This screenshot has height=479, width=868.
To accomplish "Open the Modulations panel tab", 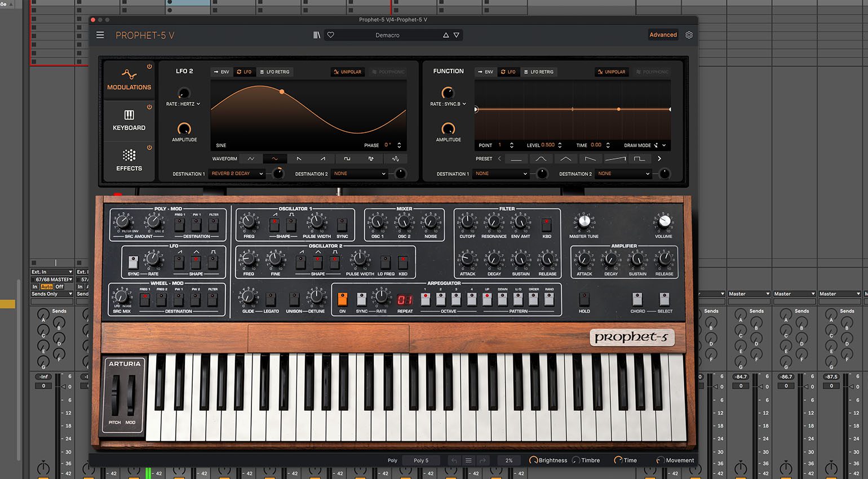I will [129, 81].
